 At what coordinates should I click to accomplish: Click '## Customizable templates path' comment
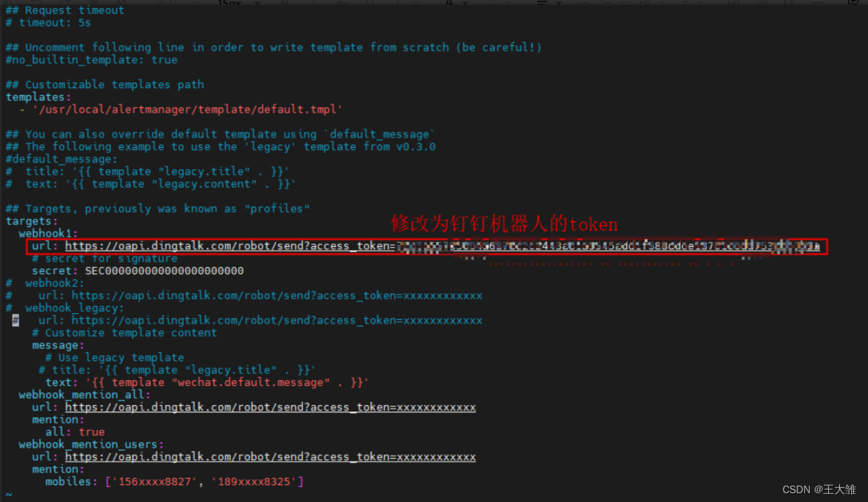[104, 85]
